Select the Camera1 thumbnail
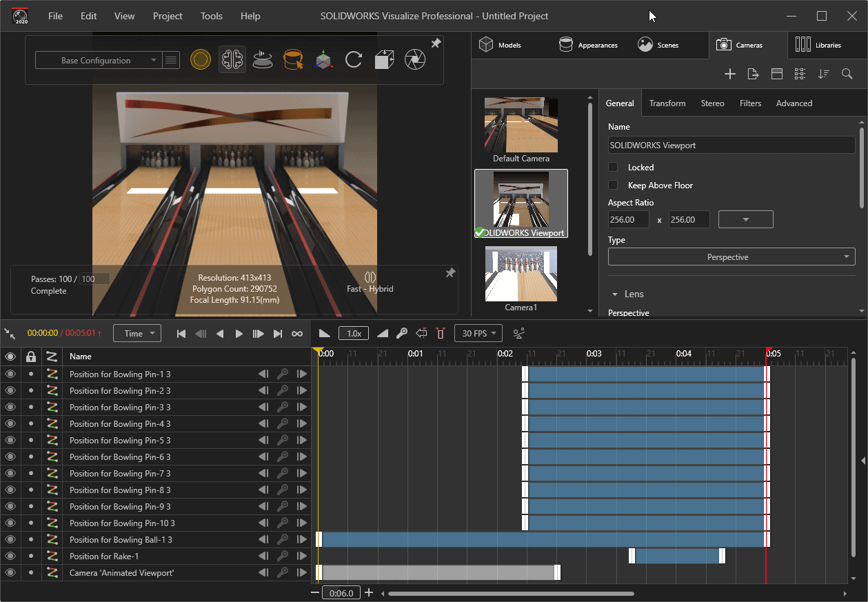The height and width of the screenshot is (602, 868). click(521, 274)
